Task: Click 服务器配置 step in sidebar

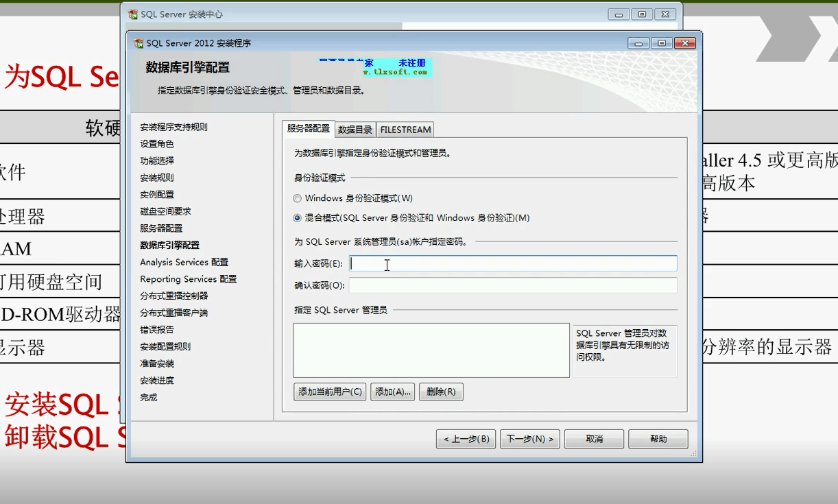Action: [161, 228]
